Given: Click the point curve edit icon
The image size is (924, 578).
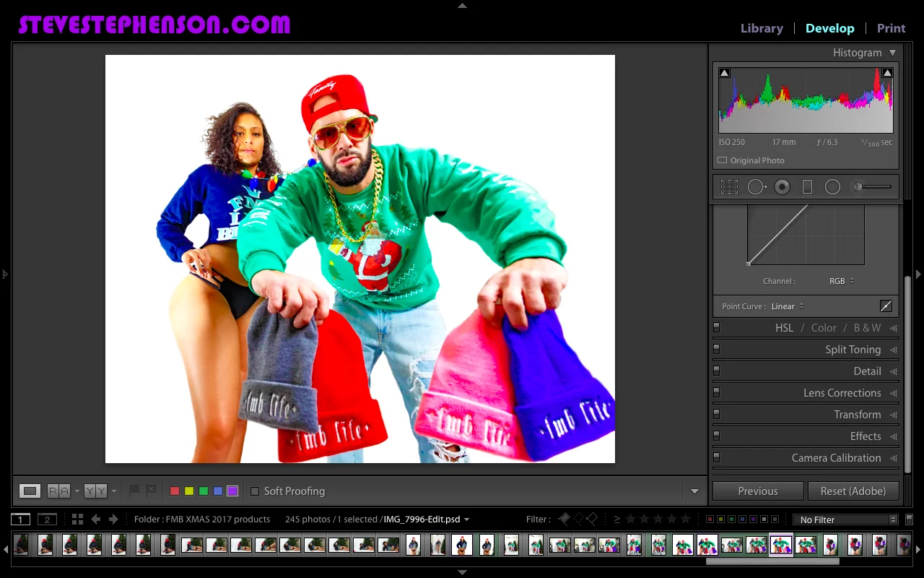Looking at the screenshot, I should [886, 306].
